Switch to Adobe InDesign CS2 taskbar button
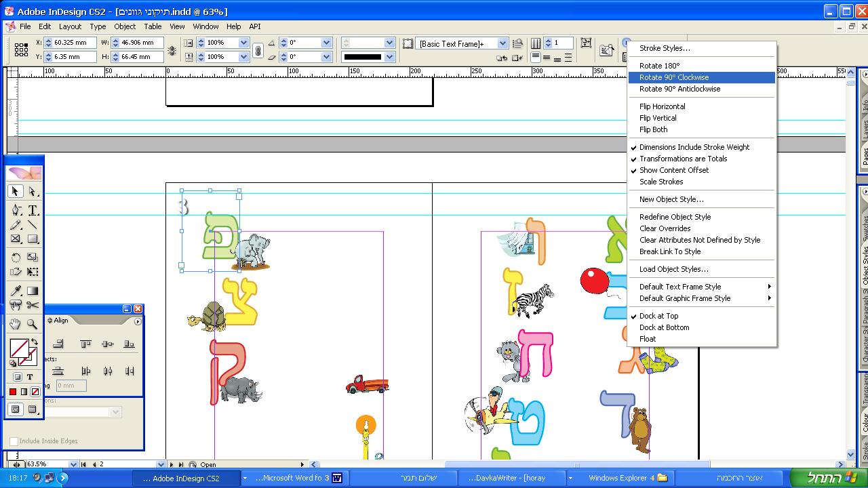Image resolution: width=868 pixels, height=488 pixels. pos(185,478)
